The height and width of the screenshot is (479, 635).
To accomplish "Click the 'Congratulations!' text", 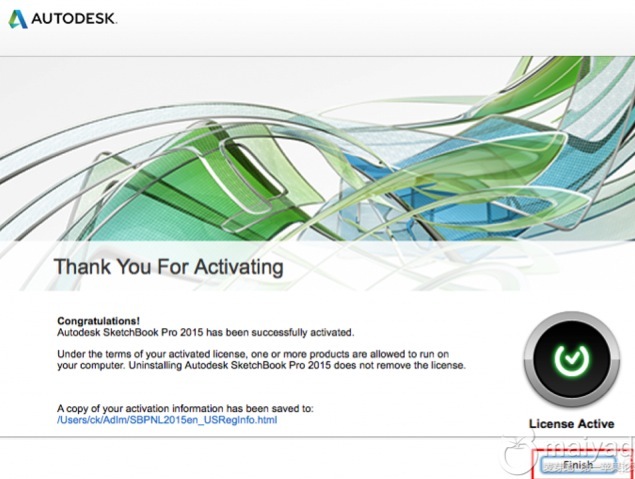I will 98,321.
